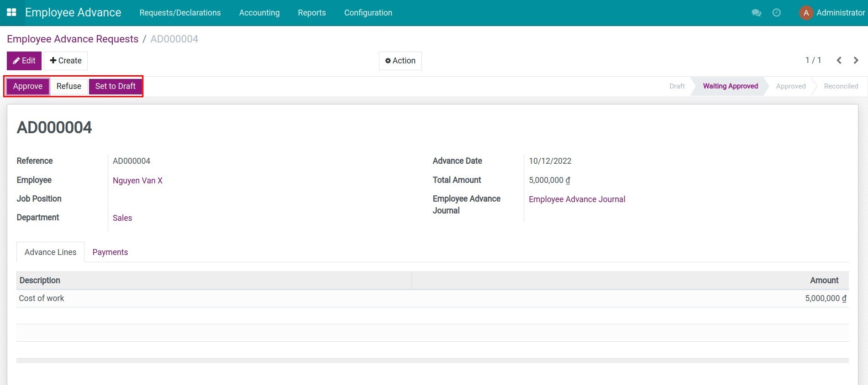Screen dimensions: 868x385
Task: Open the conversations chat icon
Action: tap(756, 13)
